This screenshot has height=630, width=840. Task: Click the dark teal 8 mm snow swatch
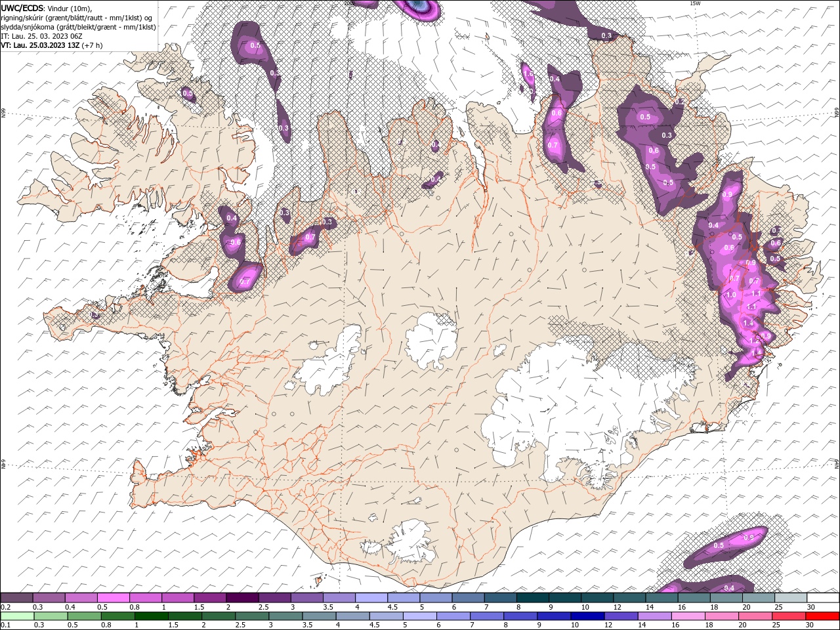(x=532, y=598)
